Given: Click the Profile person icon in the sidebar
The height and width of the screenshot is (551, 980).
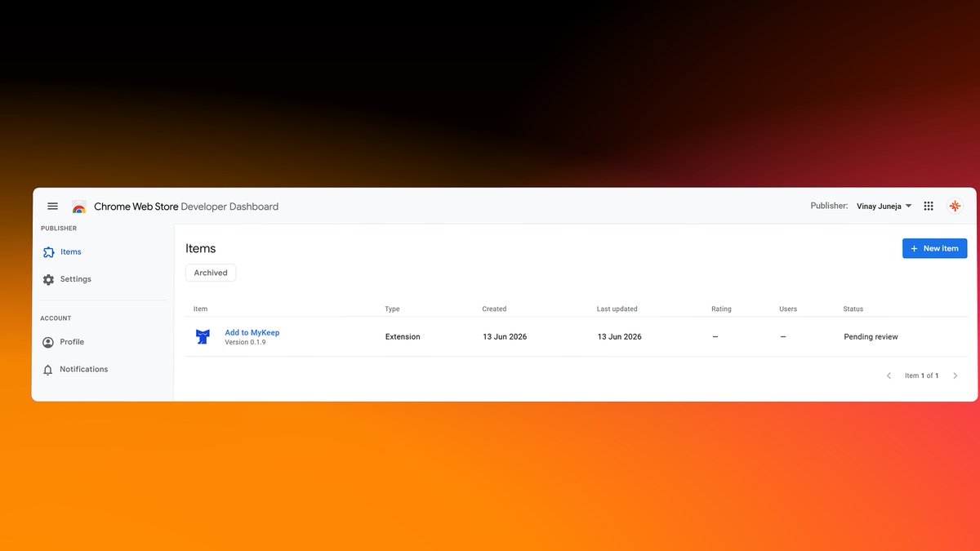Looking at the screenshot, I should (48, 342).
